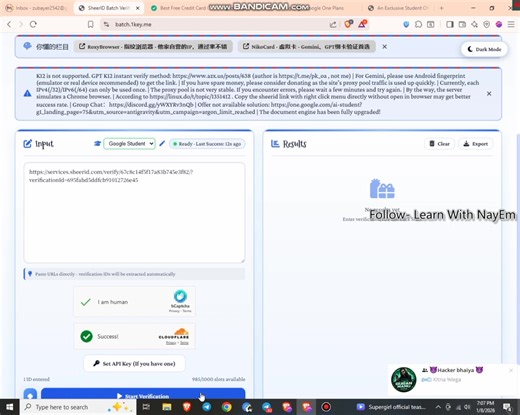Dismiss the sponsor links bar with X
Image resolution: width=520 pixels, height=415 pixels.
[x=384, y=47]
